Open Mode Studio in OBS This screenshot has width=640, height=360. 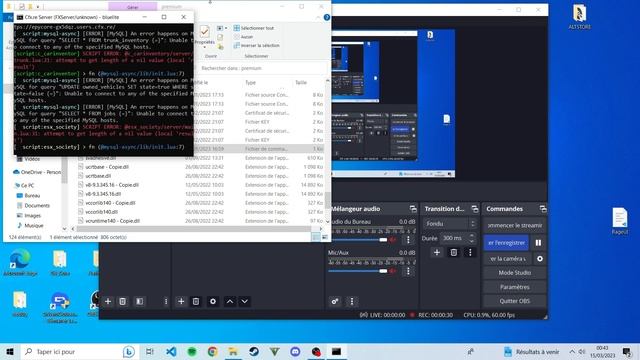tap(515, 273)
